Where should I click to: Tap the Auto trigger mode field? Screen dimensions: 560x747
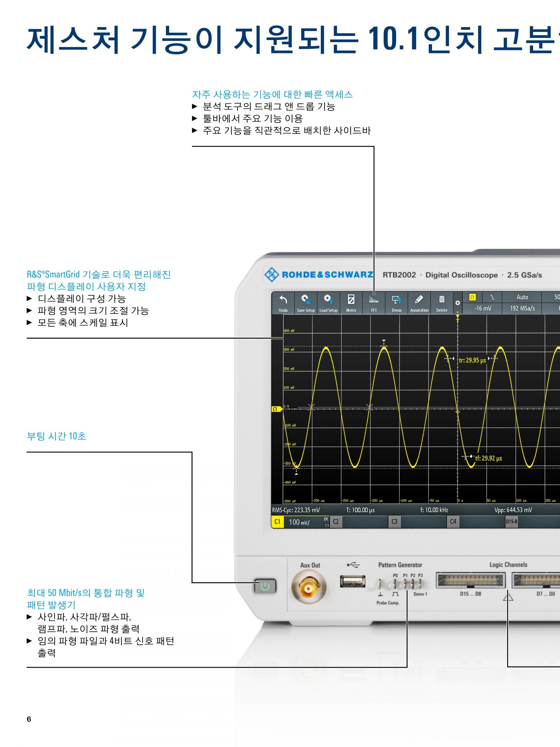tap(522, 297)
